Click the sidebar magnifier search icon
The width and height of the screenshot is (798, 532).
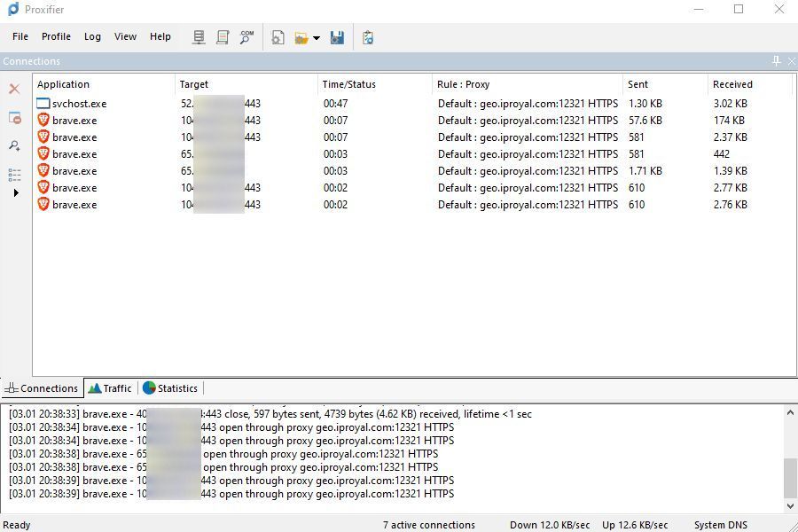14,146
